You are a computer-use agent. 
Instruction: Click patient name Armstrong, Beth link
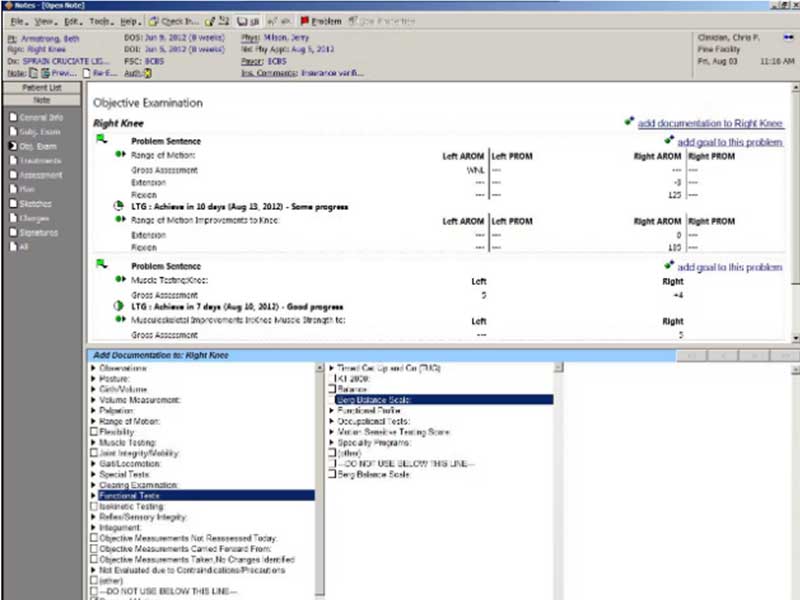[50, 39]
